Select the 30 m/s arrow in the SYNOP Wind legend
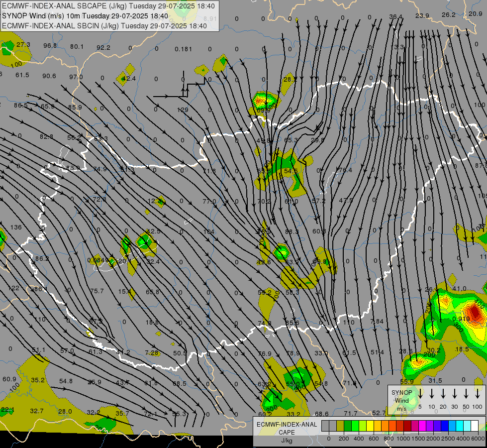The image size is (487, 448). 455,394
